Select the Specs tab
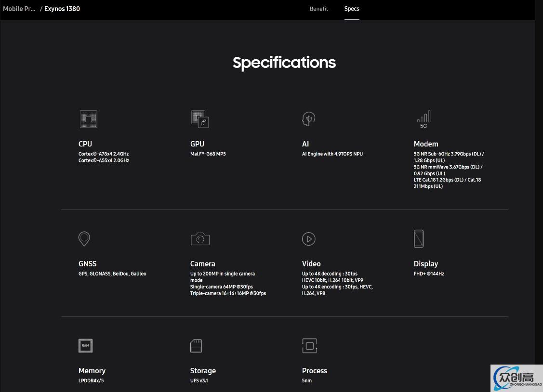 click(x=352, y=9)
